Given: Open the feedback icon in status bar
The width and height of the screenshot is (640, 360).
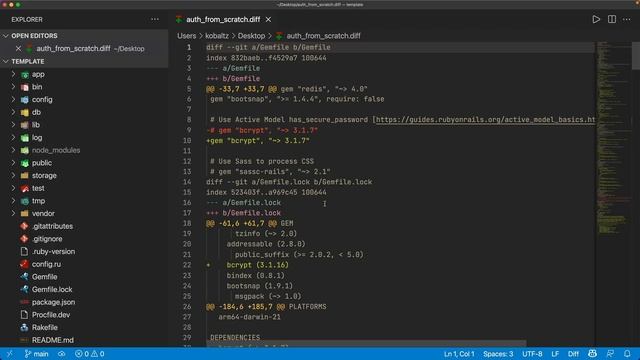Looking at the screenshot, I should tap(610, 354).
